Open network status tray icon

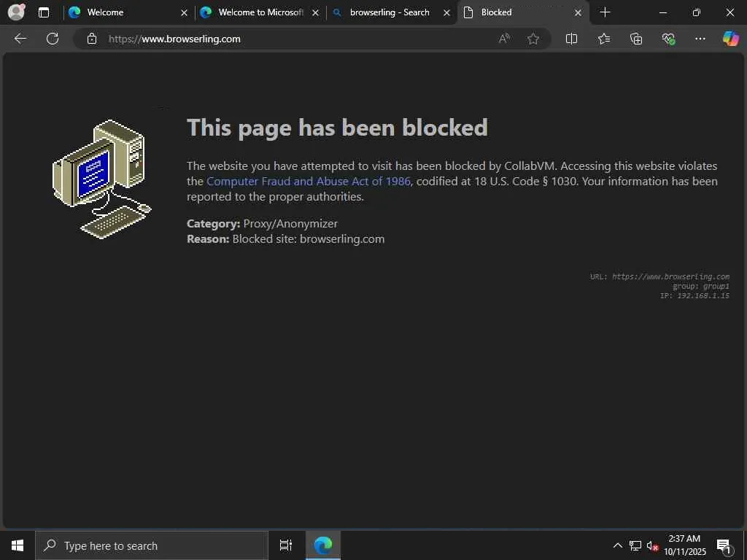pos(635,545)
